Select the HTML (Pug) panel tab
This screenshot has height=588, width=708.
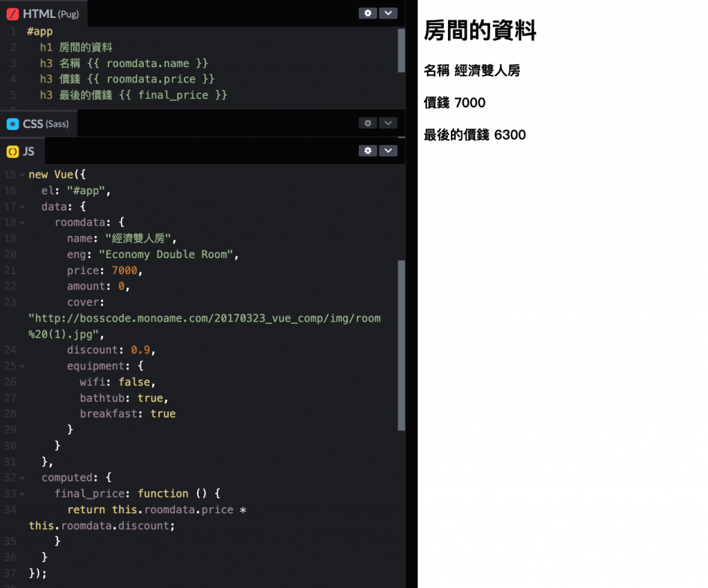coord(44,14)
